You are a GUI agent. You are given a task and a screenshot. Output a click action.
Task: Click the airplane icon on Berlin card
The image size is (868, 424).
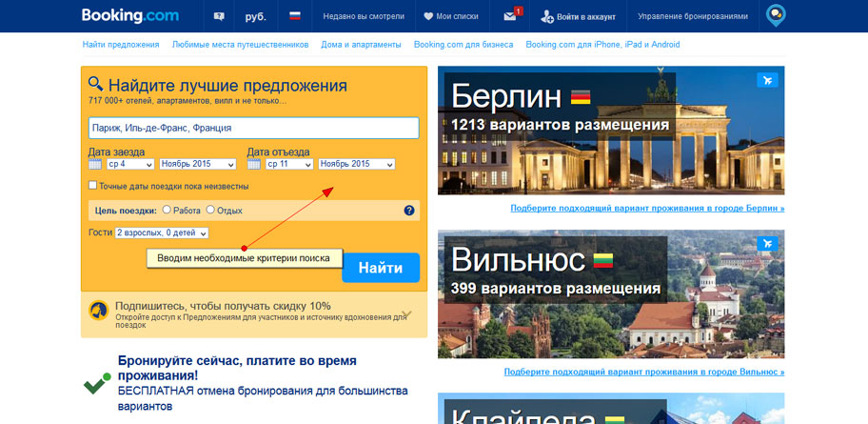[x=767, y=80]
